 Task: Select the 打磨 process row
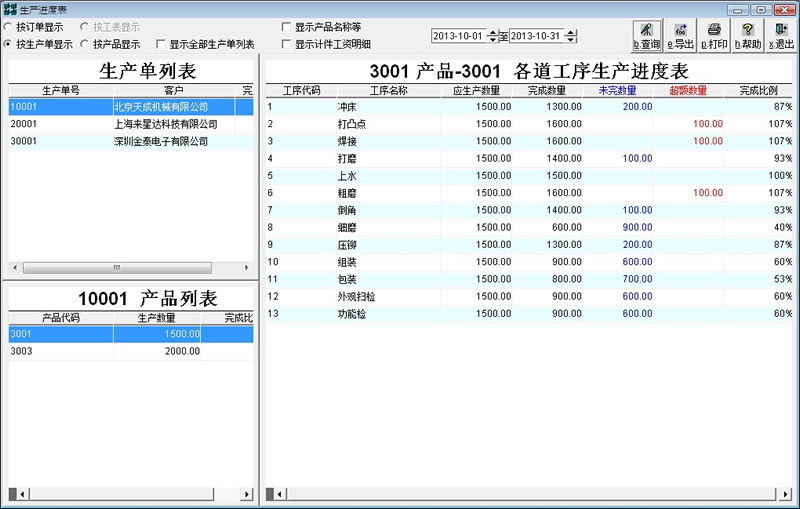point(529,159)
